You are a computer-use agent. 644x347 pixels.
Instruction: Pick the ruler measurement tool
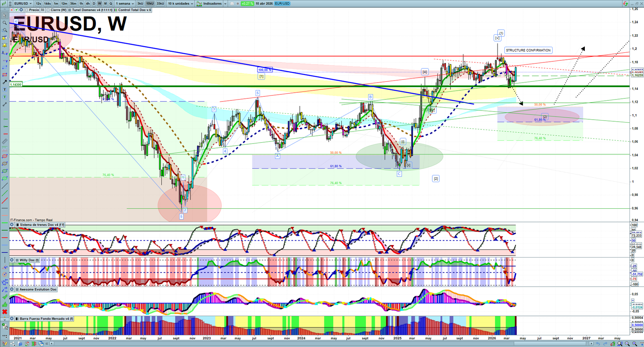click(4, 141)
